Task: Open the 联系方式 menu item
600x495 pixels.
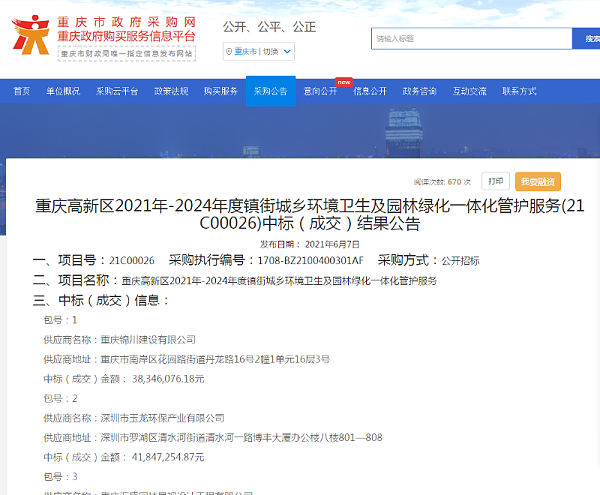Action: click(x=519, y=91)
